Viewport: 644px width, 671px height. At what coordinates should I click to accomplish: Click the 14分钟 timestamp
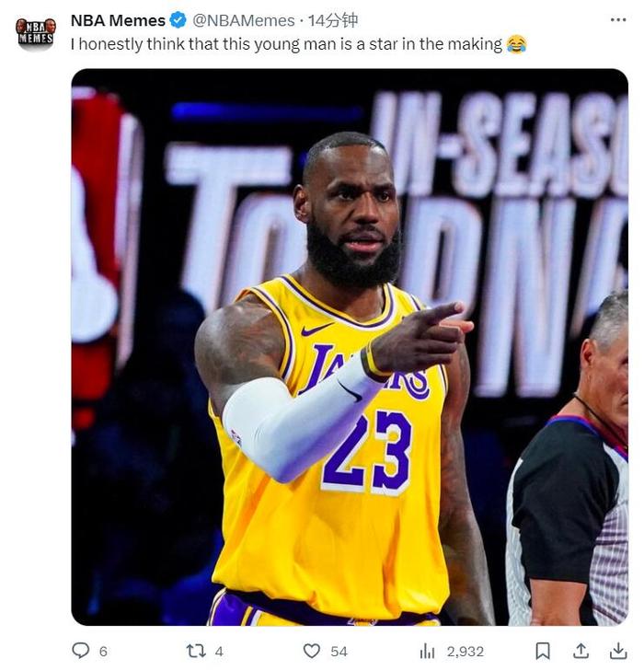click(x=333, y=20)
